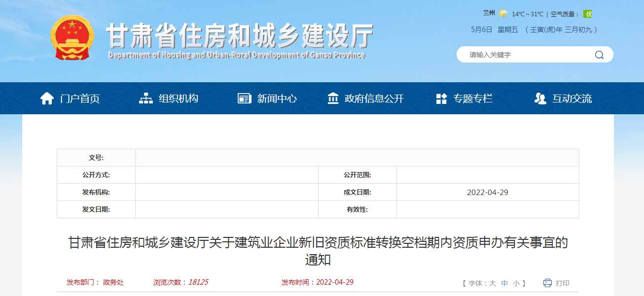The image size is (644, 296).
Task: Click the grid icon beside 专题专栏
Action: coord(441,99)
